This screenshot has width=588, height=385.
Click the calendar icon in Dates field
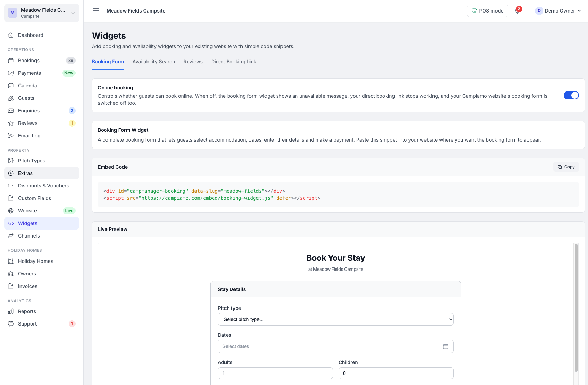point(446,346)
